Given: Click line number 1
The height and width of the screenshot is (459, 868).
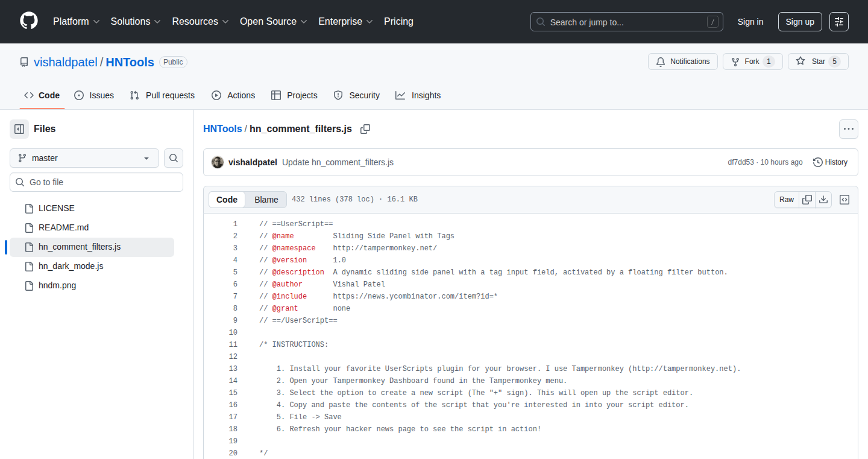Looking at the screenshot, I should point(235,224).
